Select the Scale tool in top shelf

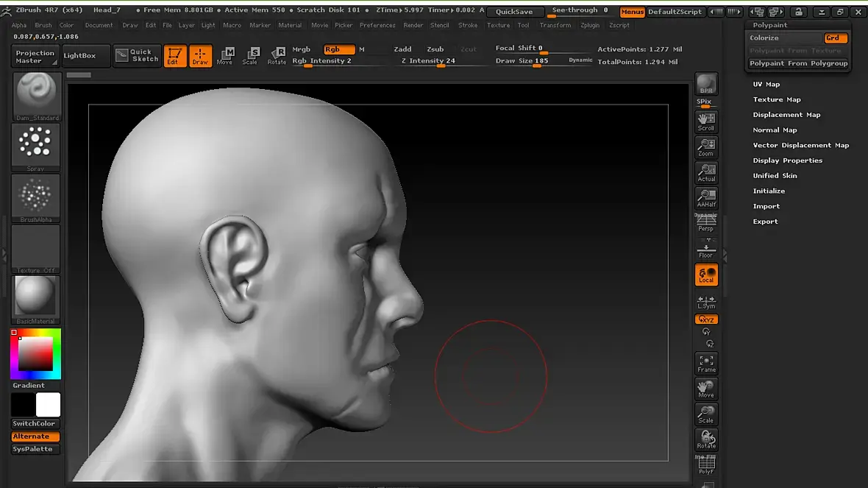click(250, 56)
